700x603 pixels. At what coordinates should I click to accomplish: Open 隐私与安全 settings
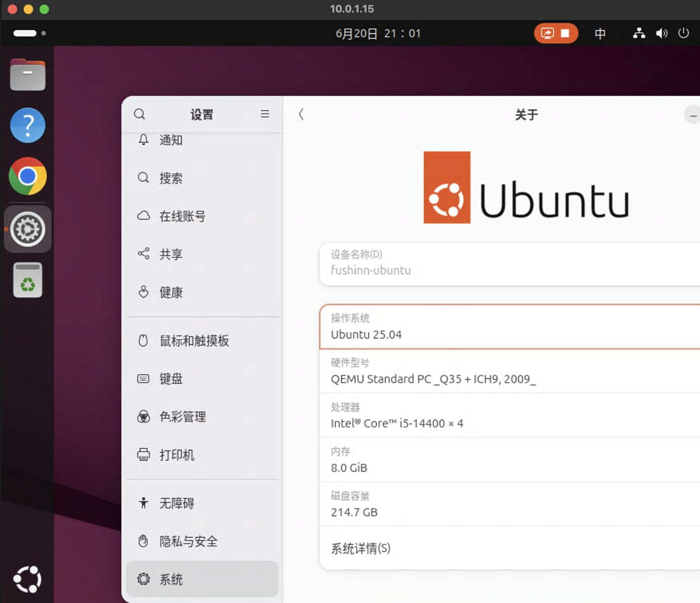coord(202,541)
